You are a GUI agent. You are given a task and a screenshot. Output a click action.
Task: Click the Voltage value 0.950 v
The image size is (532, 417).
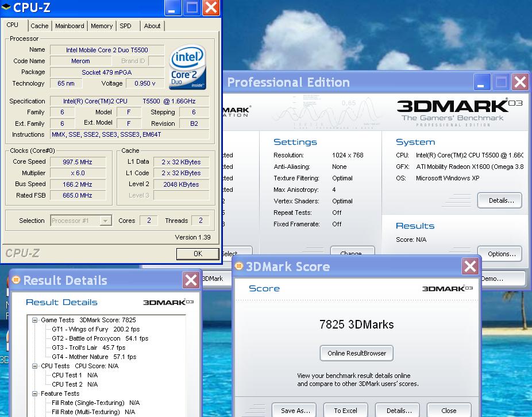pyautogui.click(x=145, y=83)
